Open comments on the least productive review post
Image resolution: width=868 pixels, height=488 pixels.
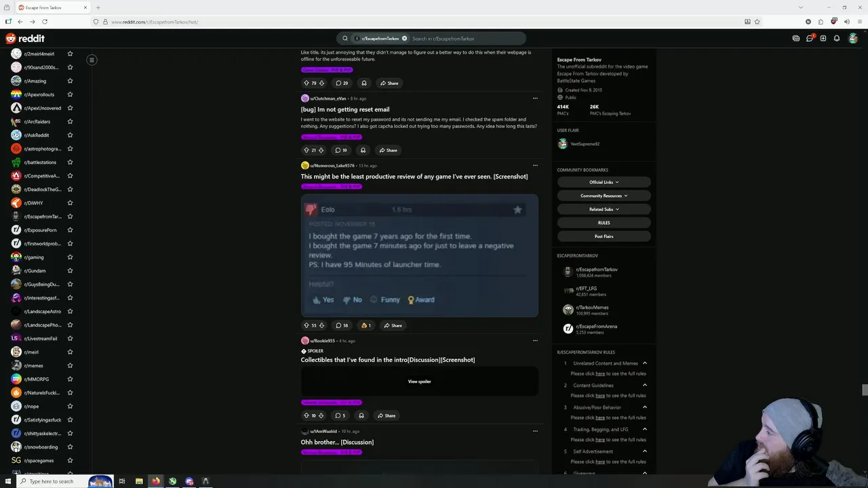click(342, 325)
